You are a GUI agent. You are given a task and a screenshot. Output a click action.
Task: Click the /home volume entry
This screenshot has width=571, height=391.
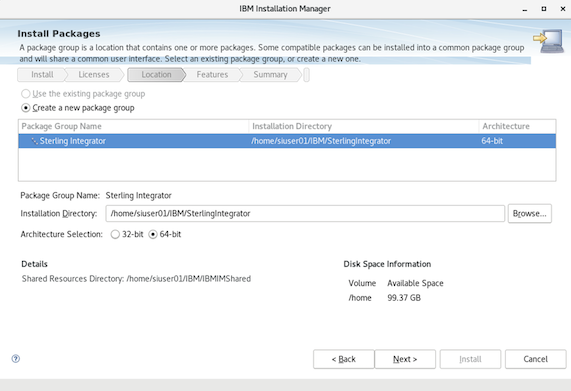[360, 298]
